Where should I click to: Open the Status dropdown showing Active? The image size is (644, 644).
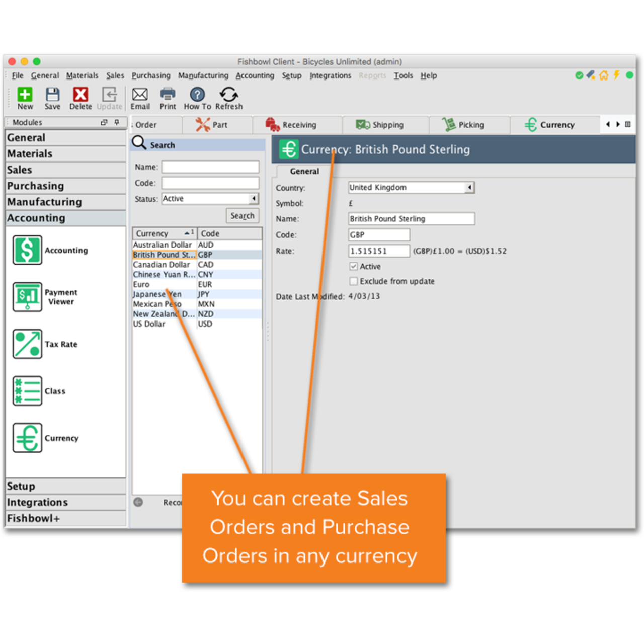pyautogui.click(x=254, y=198)
